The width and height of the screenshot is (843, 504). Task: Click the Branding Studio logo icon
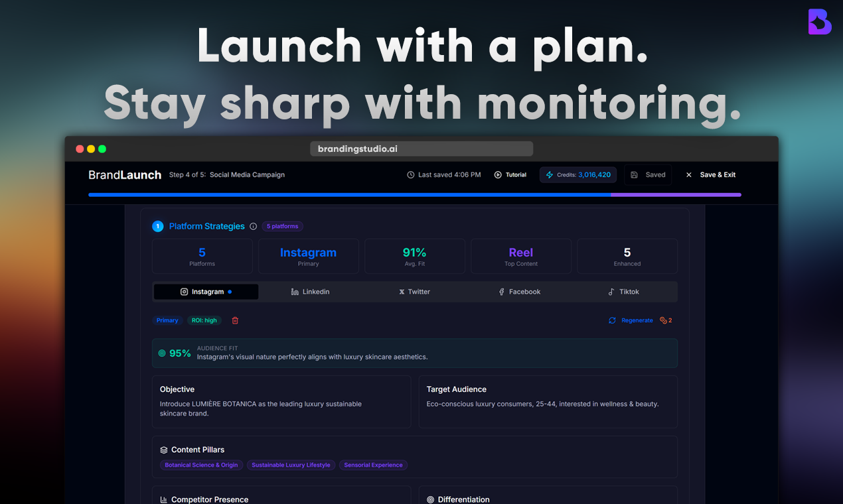tap(820, 22)
